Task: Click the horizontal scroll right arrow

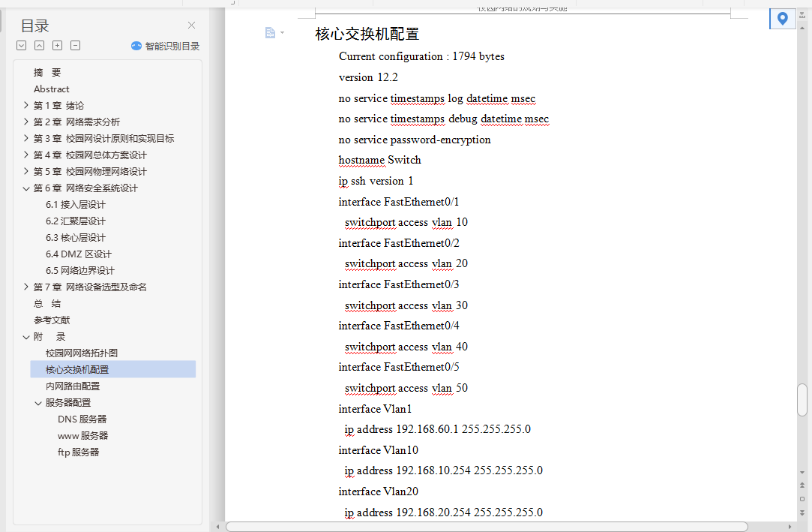Action: click(790, 527)
